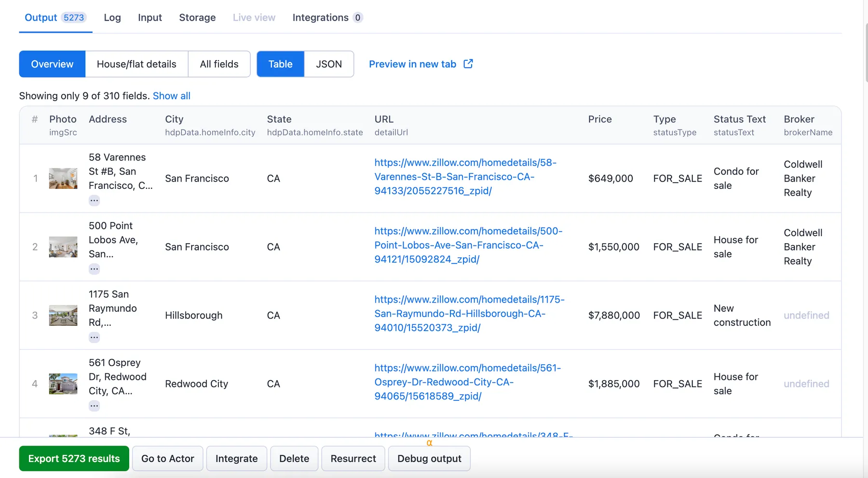Image resolution: width=868 pixels, height=478 pixels.
Task: Click the Delete button
Action: (294, 458)
